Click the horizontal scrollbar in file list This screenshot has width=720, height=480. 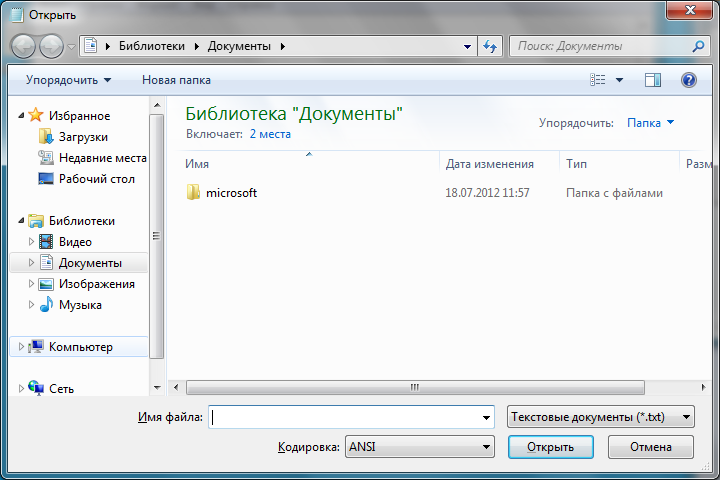[x=410, y=387]
